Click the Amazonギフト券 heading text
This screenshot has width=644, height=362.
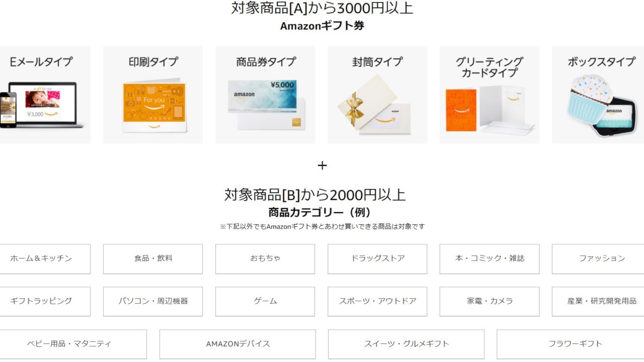(322, 26)
